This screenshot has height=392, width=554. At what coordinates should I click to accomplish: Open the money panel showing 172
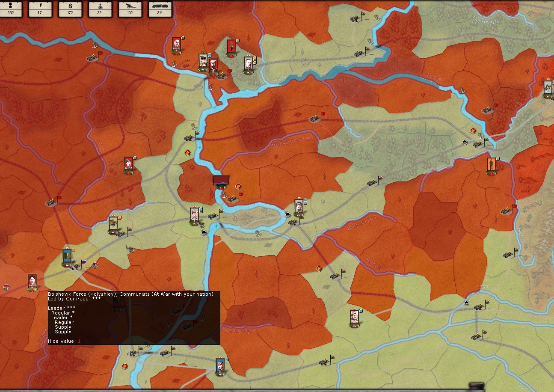(71, 9)
